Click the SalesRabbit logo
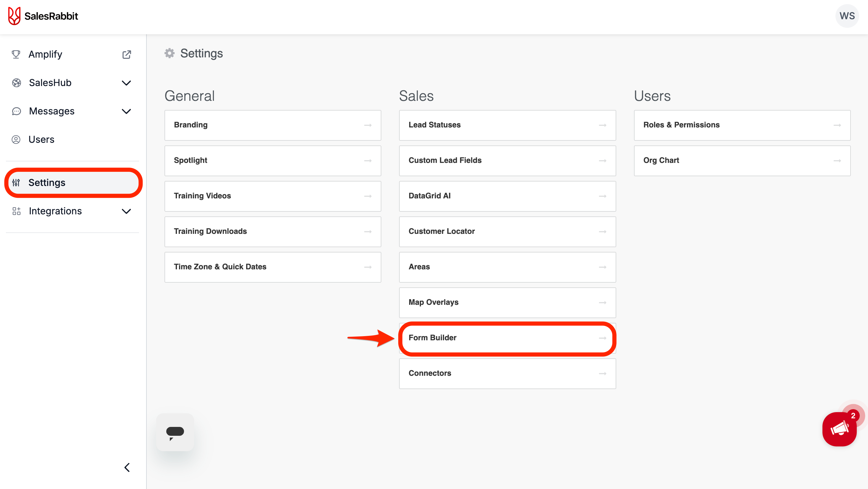This screenshot has height=489, width=868. [x=43, y=16]
